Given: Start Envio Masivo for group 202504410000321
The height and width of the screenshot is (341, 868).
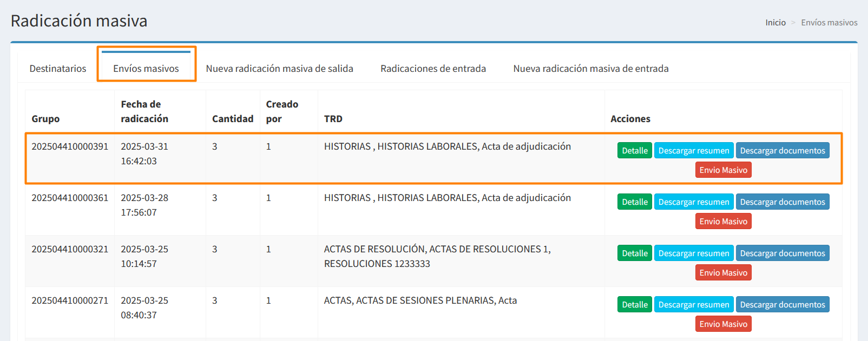Looking at the screenshot, I should [x=724, y=273].
